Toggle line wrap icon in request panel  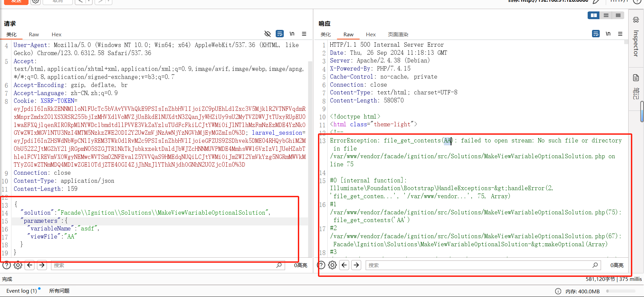[x=280, y=34]
